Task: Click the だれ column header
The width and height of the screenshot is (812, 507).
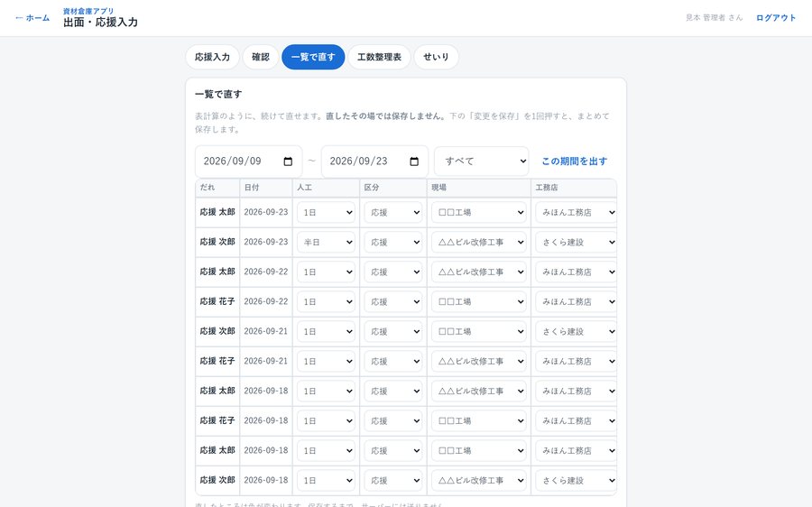Action: click(217, 188)
